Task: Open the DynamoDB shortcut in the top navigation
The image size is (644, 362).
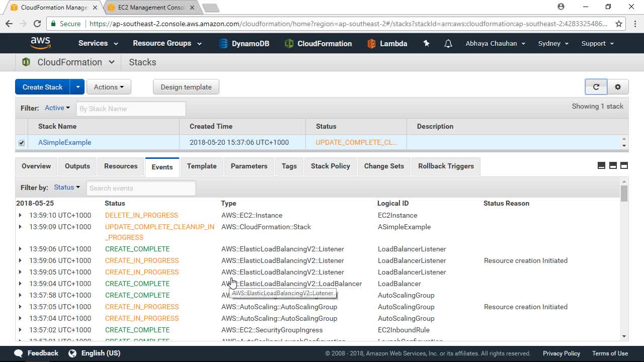Action: [244, 44]
